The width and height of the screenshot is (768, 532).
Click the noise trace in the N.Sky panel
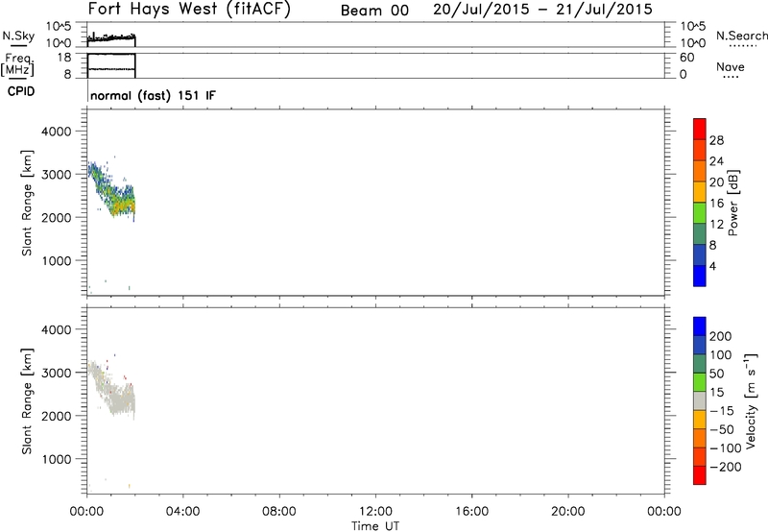pyautogui.click(x=111, y=37)
